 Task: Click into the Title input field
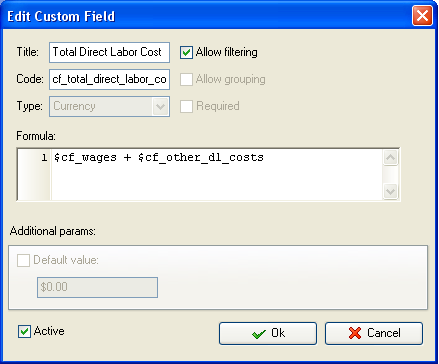point(109,52)
